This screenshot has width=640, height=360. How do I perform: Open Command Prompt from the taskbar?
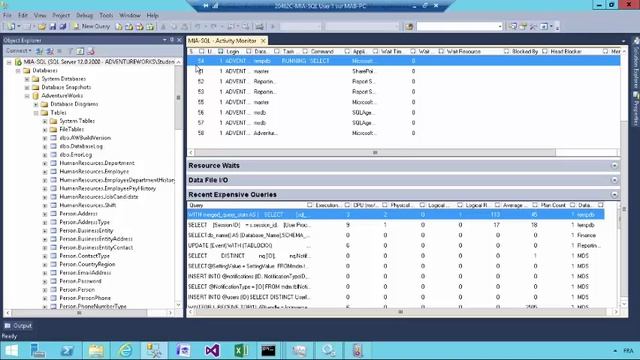268,350
